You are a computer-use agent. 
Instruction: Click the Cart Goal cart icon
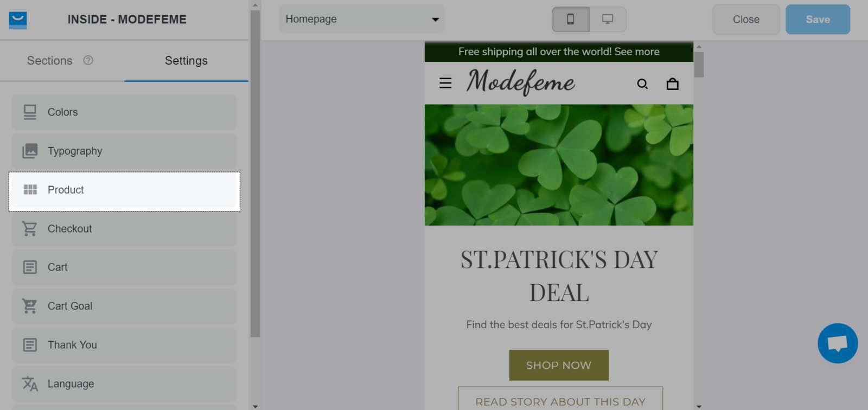30,306
